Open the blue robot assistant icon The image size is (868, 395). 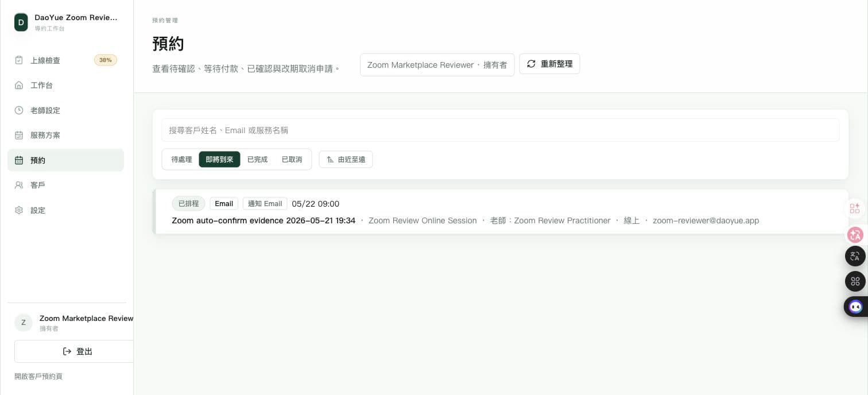point(856,307)
